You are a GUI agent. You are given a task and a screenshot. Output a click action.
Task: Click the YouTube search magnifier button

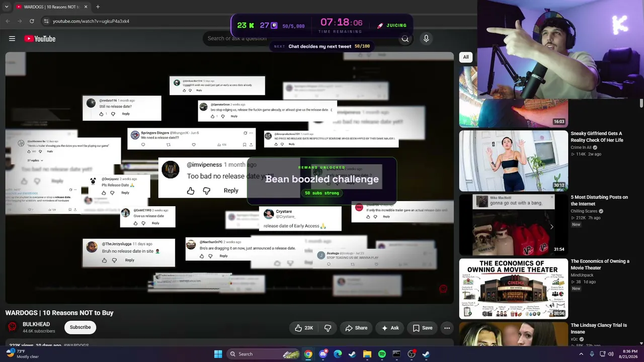pos(405,39)
